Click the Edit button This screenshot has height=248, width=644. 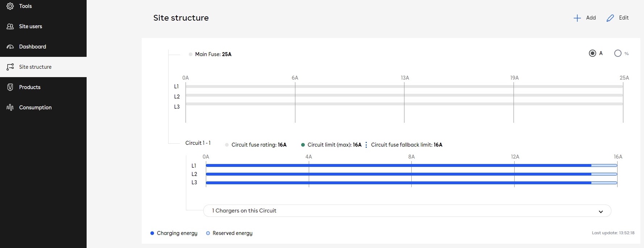(x=617, y=18)
